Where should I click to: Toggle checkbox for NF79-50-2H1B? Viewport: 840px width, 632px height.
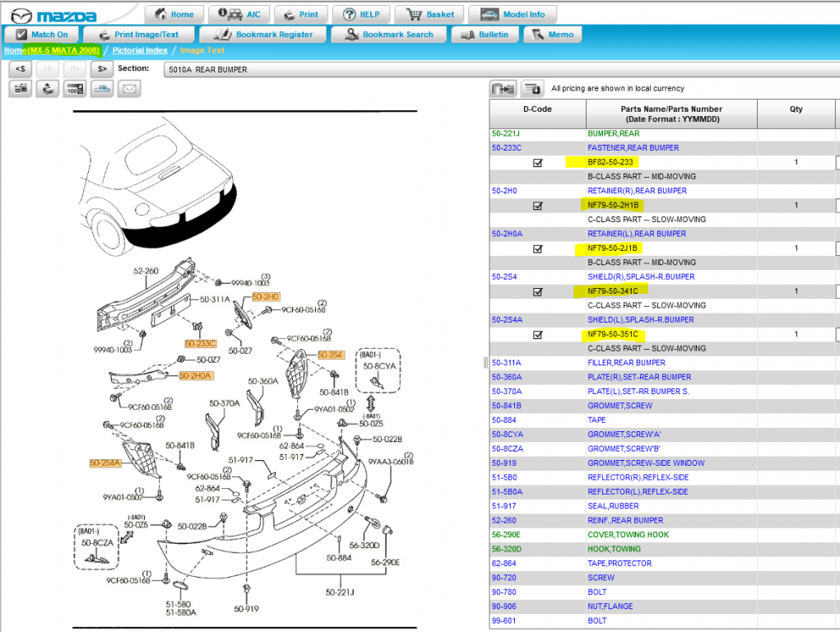pos(538,206)
